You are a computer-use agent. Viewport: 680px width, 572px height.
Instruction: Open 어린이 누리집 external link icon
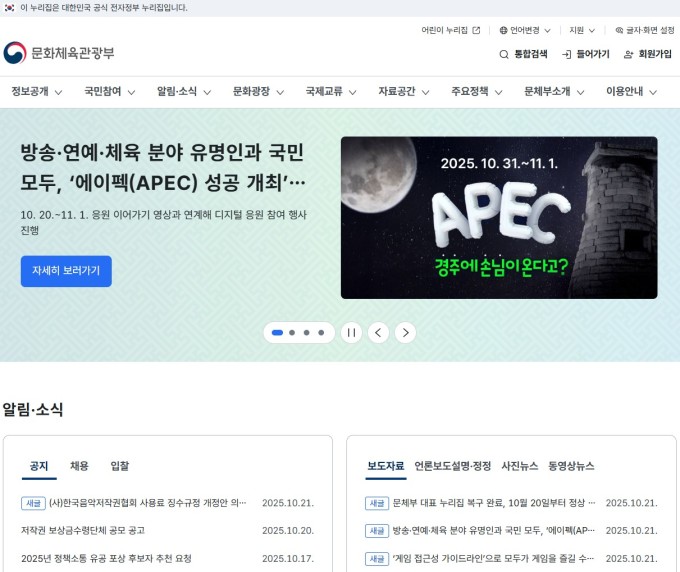476,30
